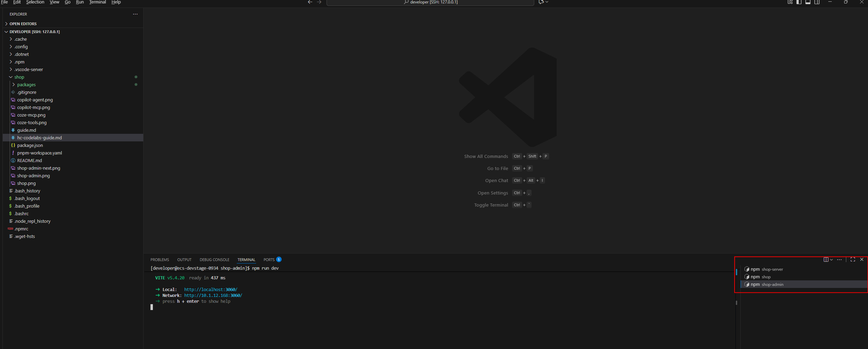Open terminal panel more actions ellipsis

tap(839, 260)
